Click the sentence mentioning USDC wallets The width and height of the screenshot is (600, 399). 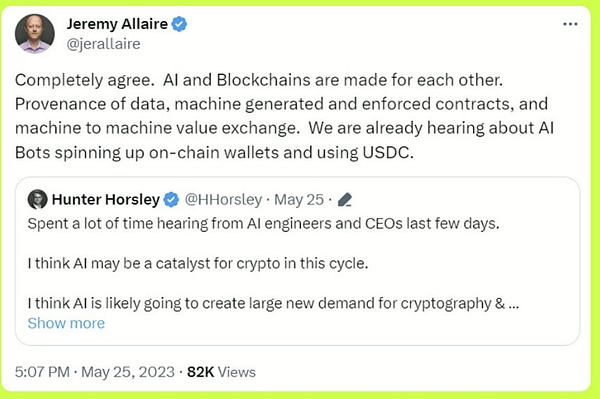pyautogui.click(x=284, y=140)
